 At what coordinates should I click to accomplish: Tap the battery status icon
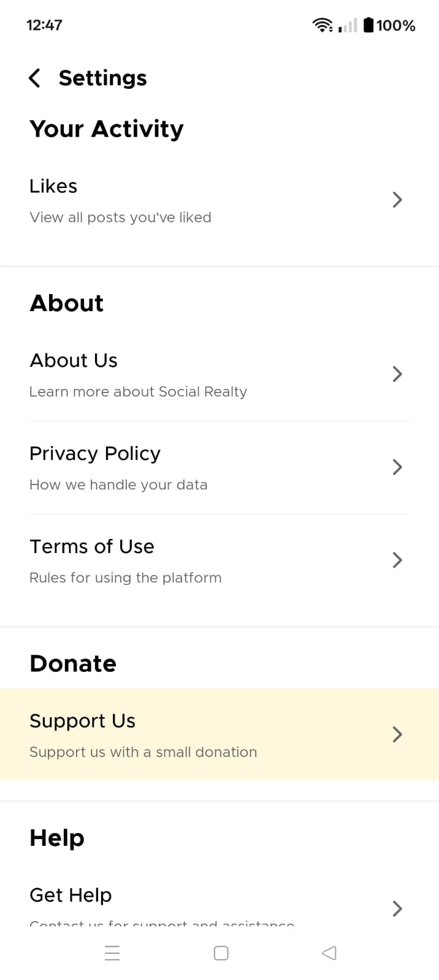[368, 25]
